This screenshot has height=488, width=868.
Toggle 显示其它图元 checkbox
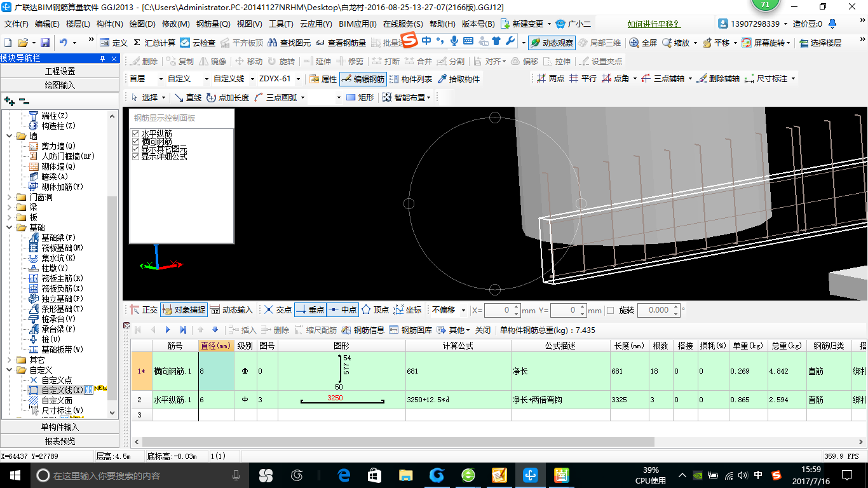tap(135, 149)
